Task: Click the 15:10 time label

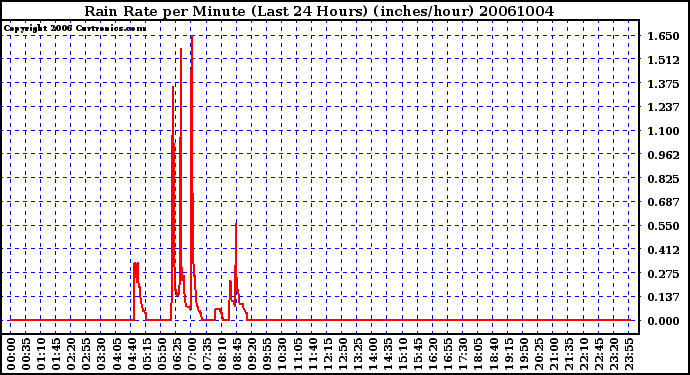Action: [403, 354]
